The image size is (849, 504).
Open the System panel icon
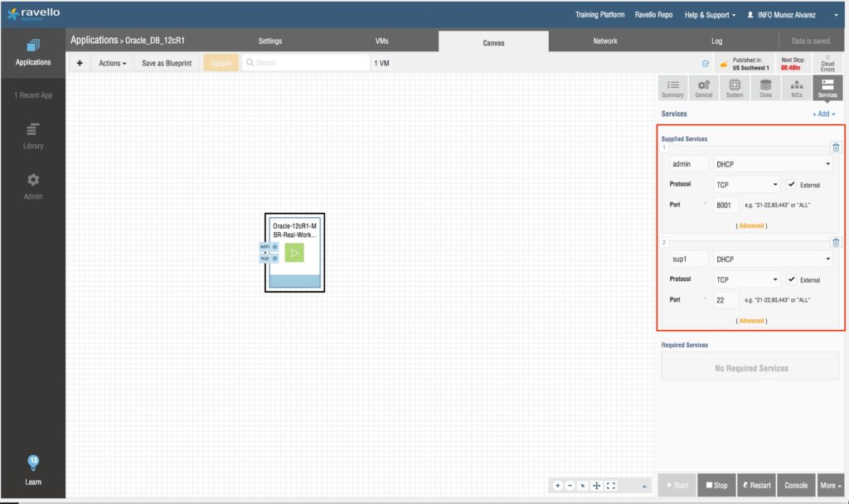click(x=735, y=88)
